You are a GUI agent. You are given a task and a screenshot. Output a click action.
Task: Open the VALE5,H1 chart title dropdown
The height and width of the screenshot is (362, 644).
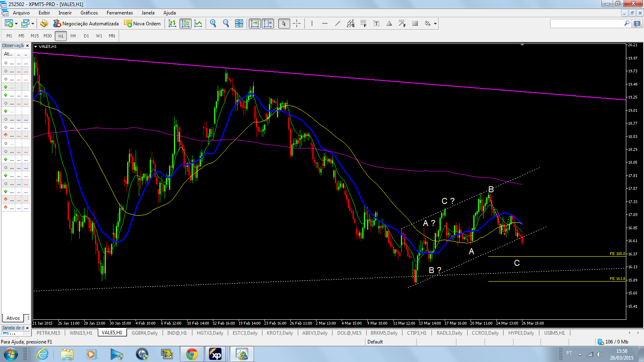[36, 47]
